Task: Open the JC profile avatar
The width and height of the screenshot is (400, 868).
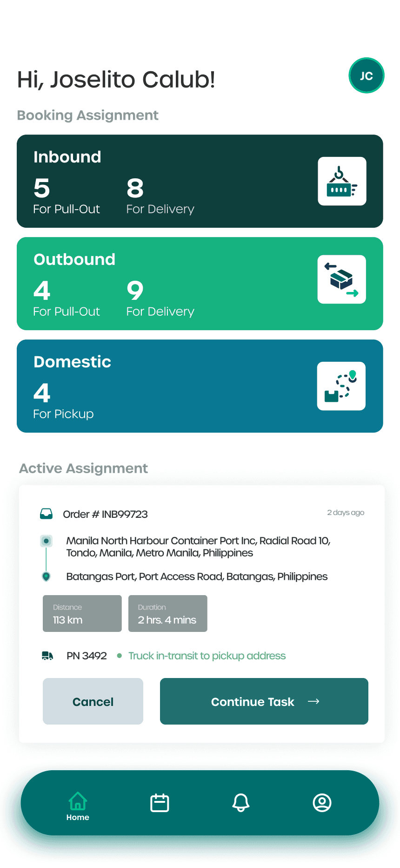Action: 366,76
